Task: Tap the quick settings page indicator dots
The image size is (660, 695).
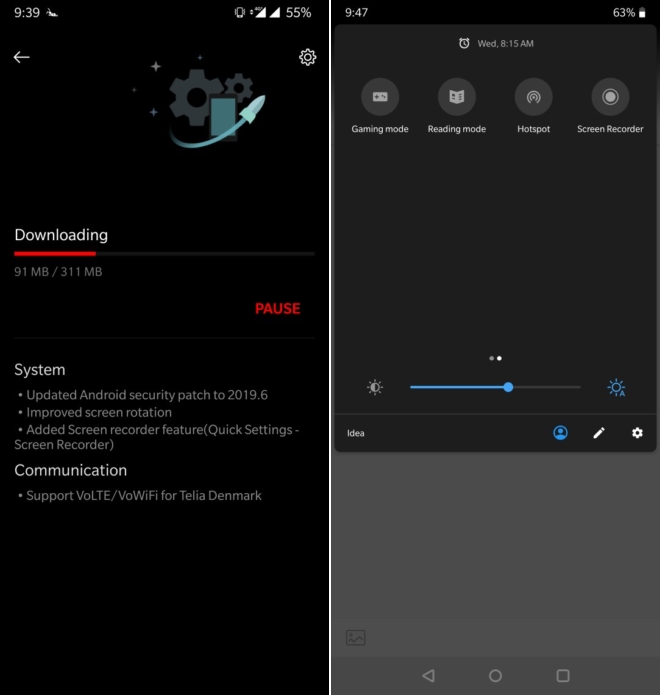Action: point(495,358)
